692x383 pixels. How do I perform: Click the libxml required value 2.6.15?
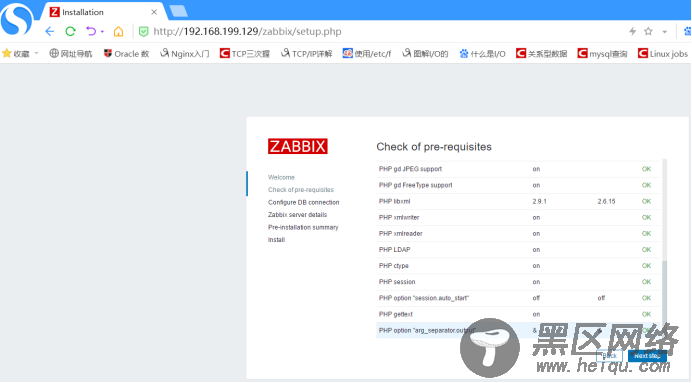606,201
